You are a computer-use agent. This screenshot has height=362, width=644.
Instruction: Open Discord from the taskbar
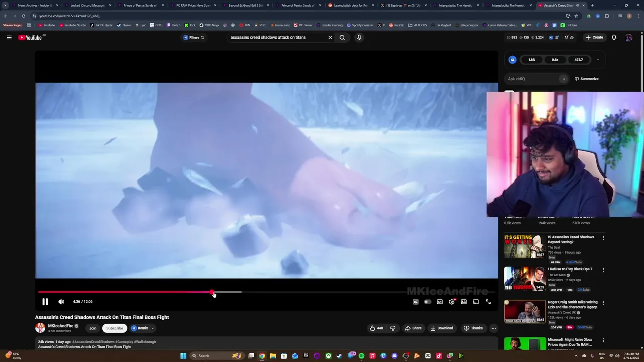coord(394,356)
